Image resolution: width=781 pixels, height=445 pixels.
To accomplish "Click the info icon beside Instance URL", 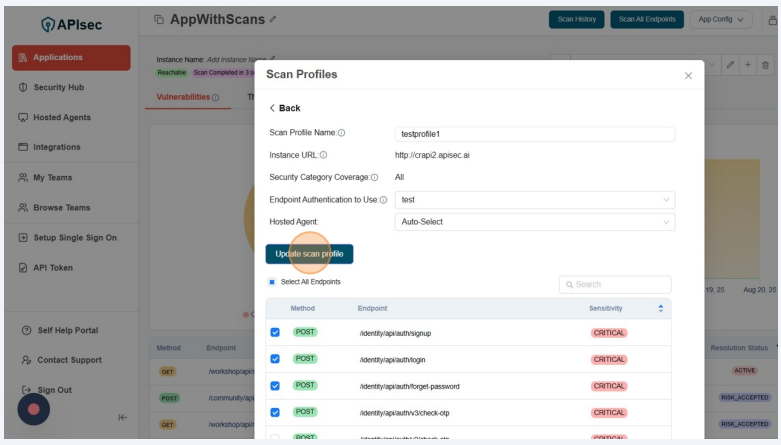I will point(323,155).
